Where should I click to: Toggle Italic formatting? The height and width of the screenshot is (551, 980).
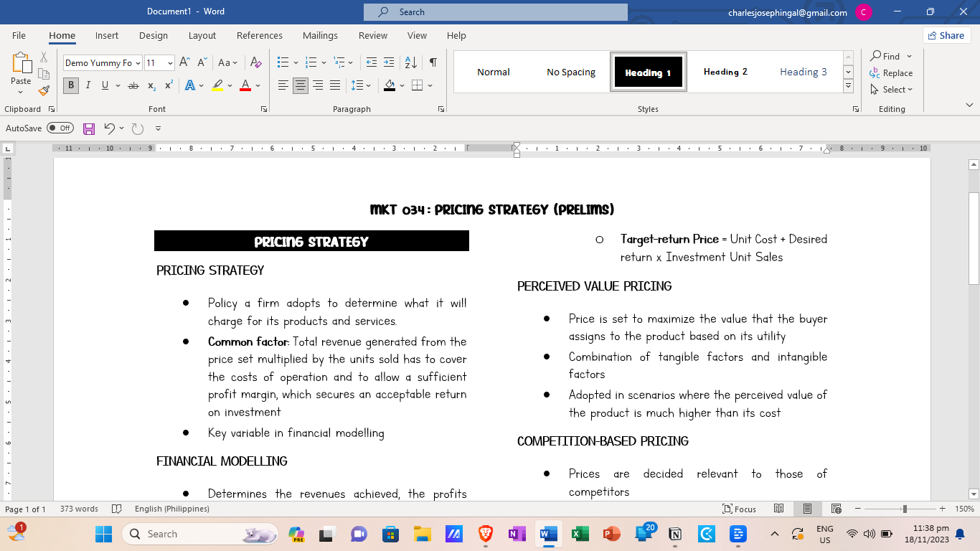pyautogui.click(x=88, y=85)
